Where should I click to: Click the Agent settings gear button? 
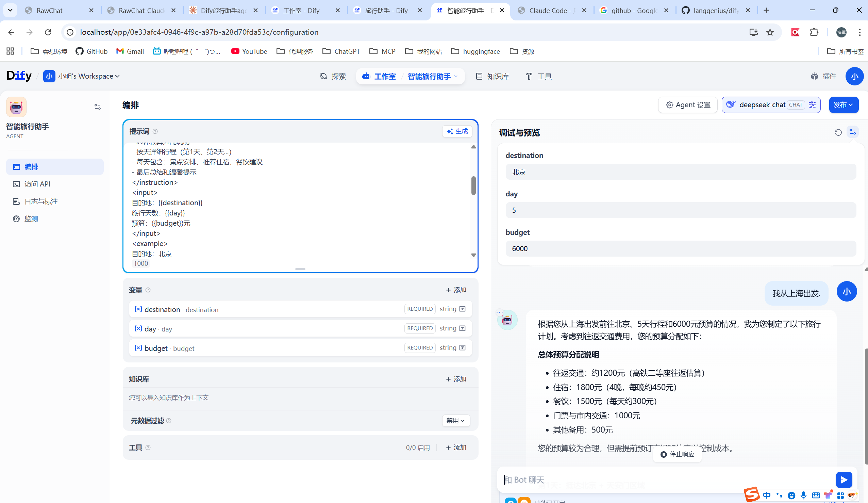coord(688,105)
